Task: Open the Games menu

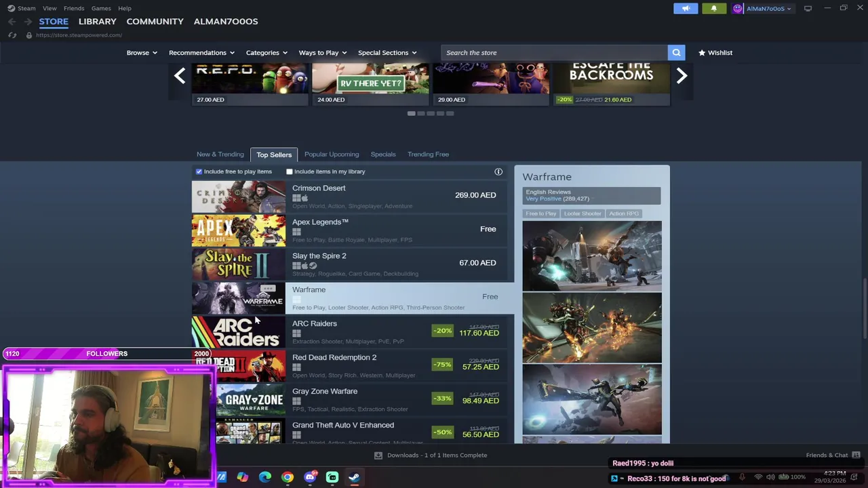Action: 101,8
